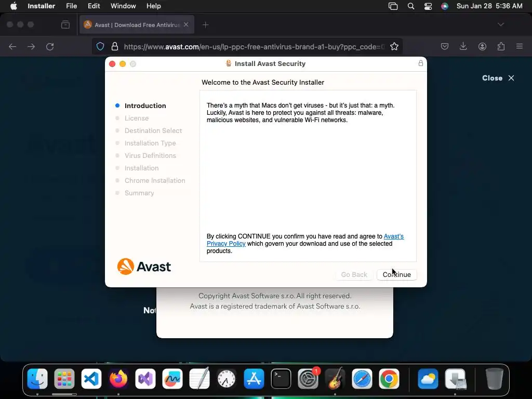Click the tracking protection shield icon
532x399 pixels.
coord(100,46)
